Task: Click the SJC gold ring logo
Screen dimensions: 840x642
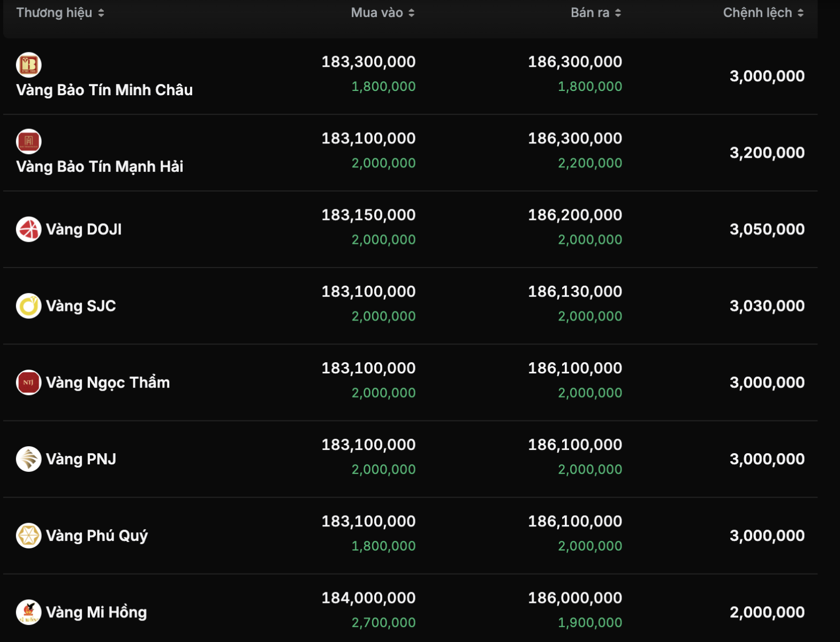Action: 29,306
